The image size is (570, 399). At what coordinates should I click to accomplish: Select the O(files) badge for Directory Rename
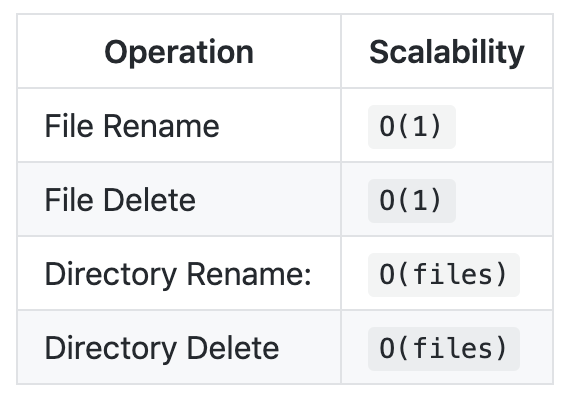[444, 275]
